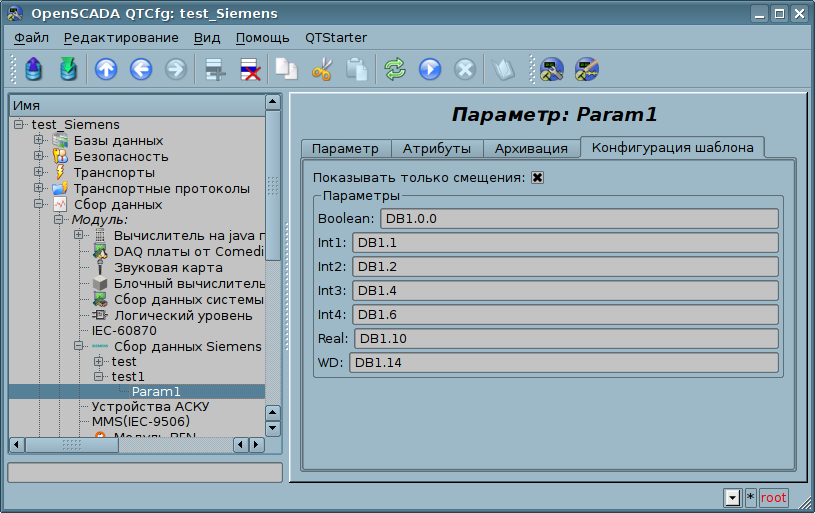Refresh the page with green arrows icon
The width and height of the screenshot is (815, 513).
[x=396, y=69]
